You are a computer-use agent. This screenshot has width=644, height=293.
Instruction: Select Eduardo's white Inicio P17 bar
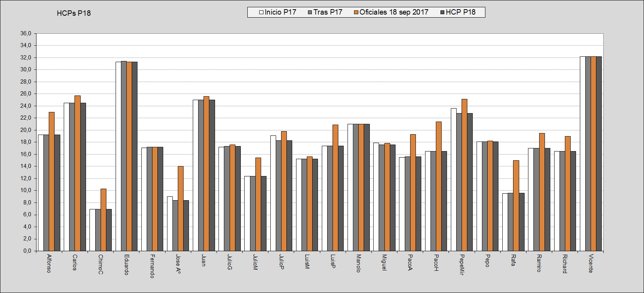(118, 156)
